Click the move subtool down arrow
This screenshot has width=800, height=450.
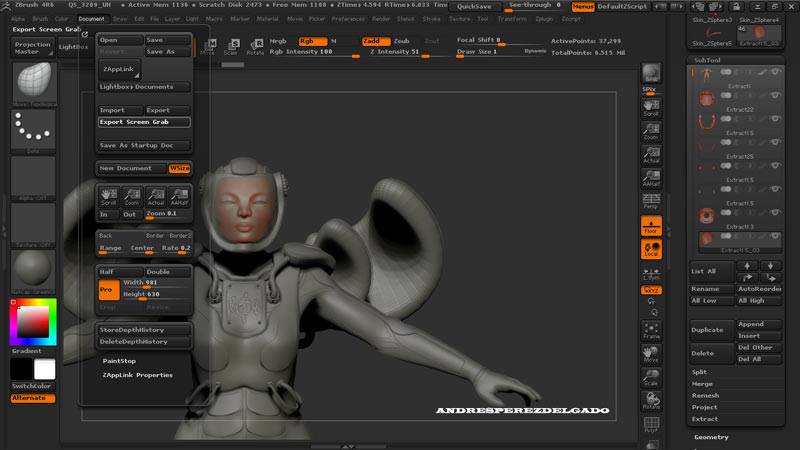pos(770,266)
